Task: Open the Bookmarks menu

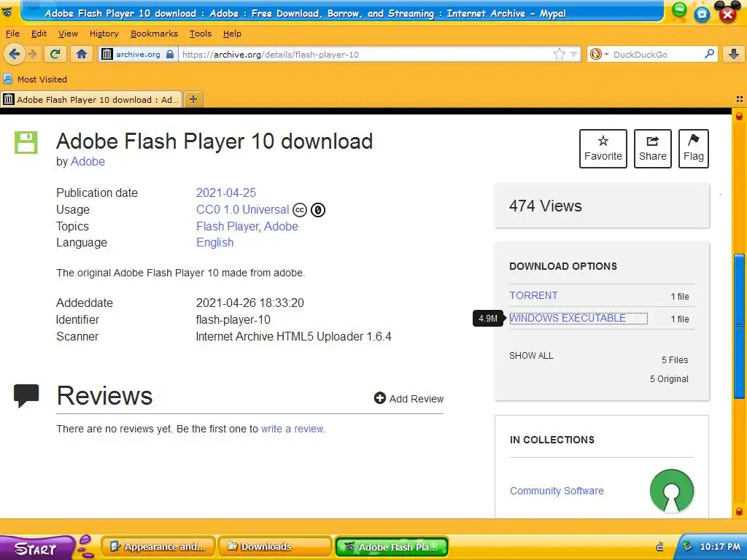Action: pyautogui.click(x=154, y=34)
